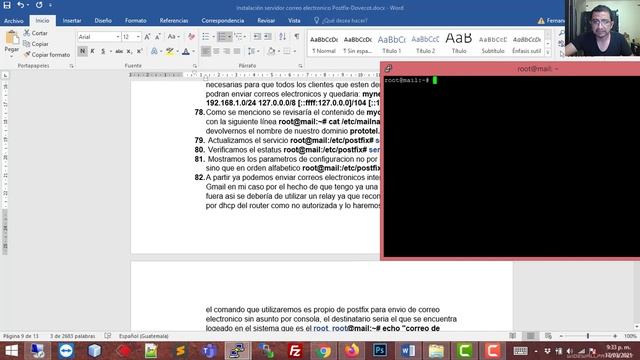Viewport: 640px width, 360px height.
Task: Click the Copiar command
Action: tap(36, 44)
